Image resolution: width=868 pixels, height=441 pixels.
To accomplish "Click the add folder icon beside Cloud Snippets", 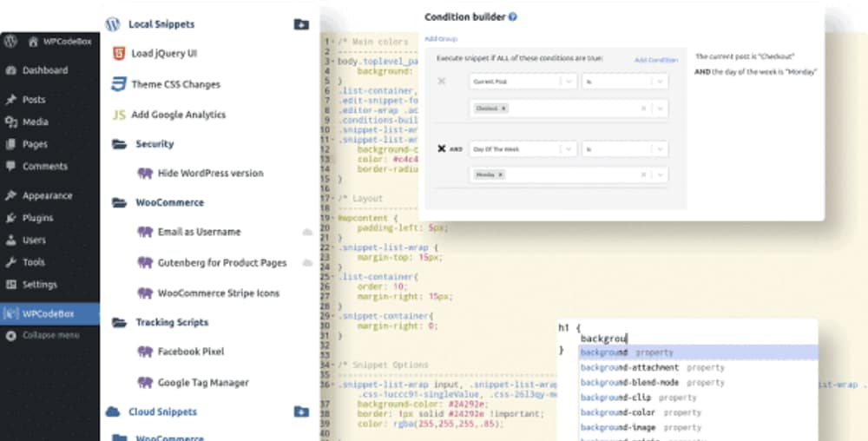I will click(x=301, y=411).
